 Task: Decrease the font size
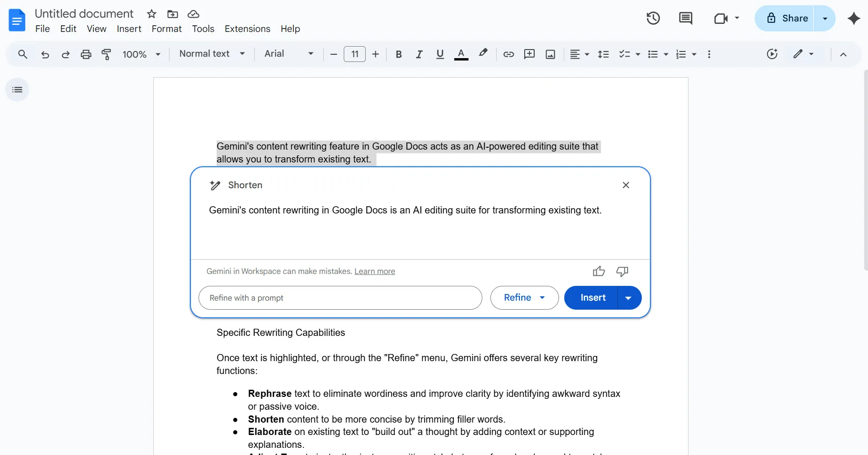(334, 54)
